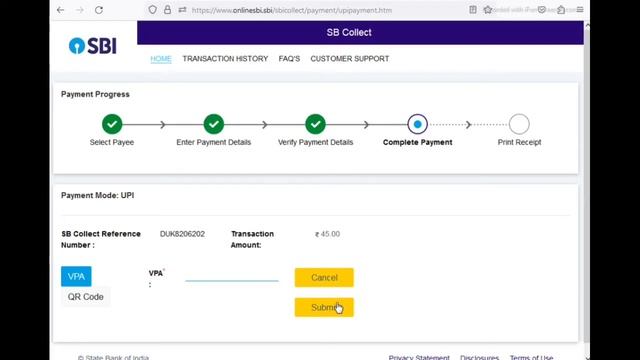Click the reference number DUK8206202
This screenshot has width=640, height=360.
182,234
